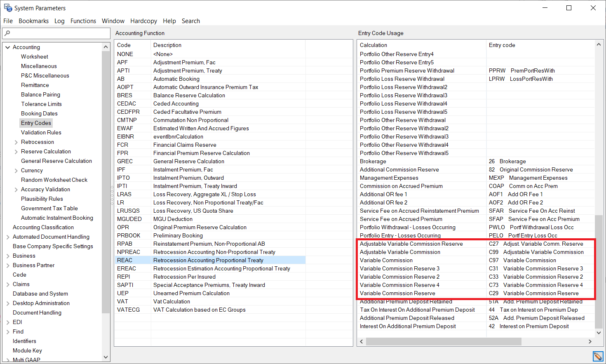Open the Hardcopy menu
The width and height of the screenshot is (606, 364).
pos(143,21)
